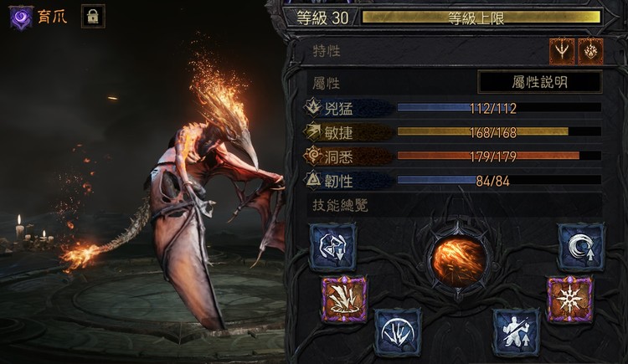
Task: Click the 等級上限 level cap bar
Action: [x=481, y=18]
